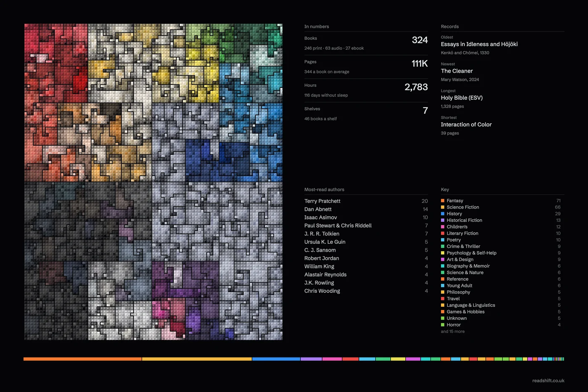Click the count '66' beside Science Fiction
The width and height of the screenshot is (588, 392).
pos(558,207)
